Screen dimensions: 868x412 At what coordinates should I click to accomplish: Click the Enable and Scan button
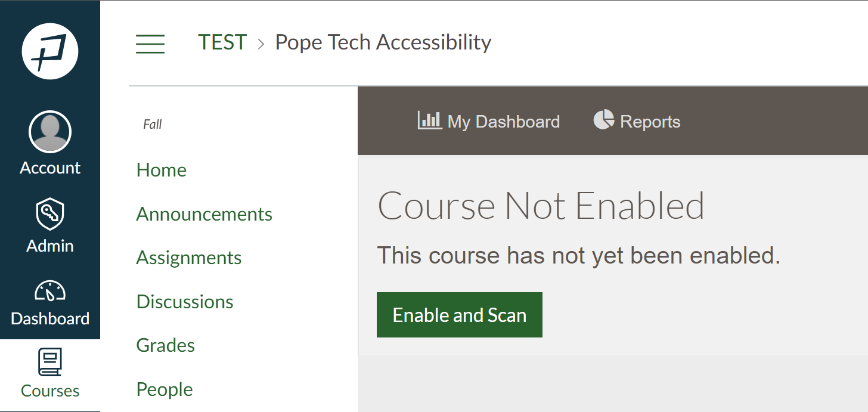[459, 315]
